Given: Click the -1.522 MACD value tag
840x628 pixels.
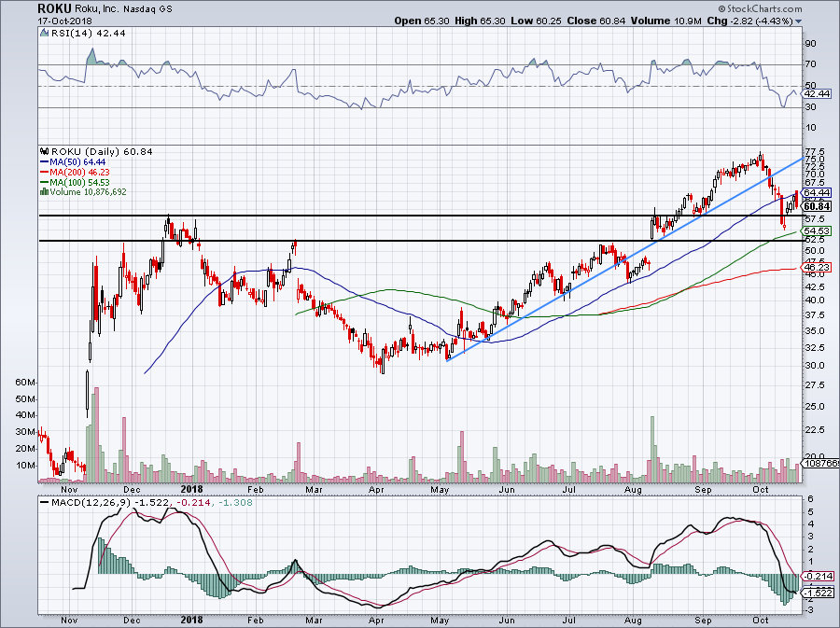Looking at the screenshot, I should click(x=817, y=593).
